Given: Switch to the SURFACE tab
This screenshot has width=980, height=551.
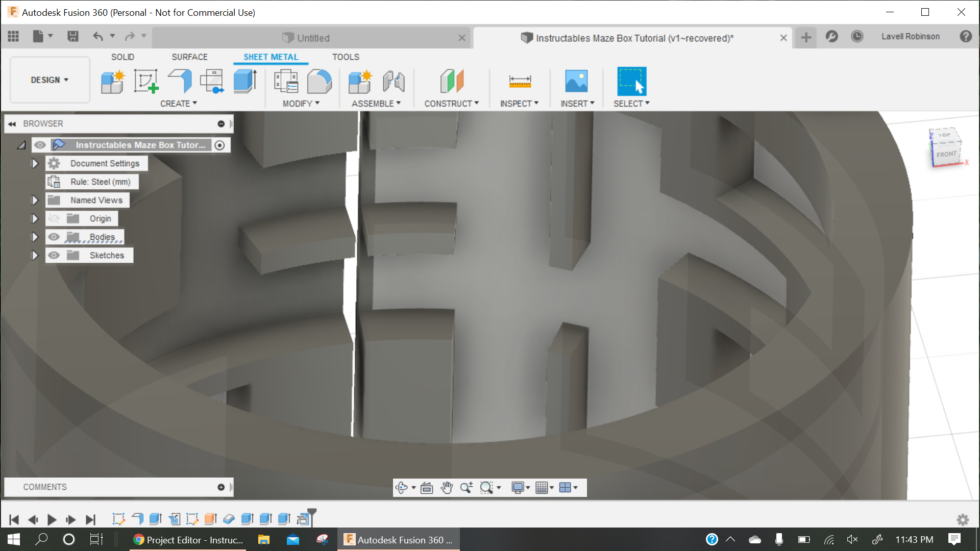Looking at the screenshot, I should click(x=190, y=57).
